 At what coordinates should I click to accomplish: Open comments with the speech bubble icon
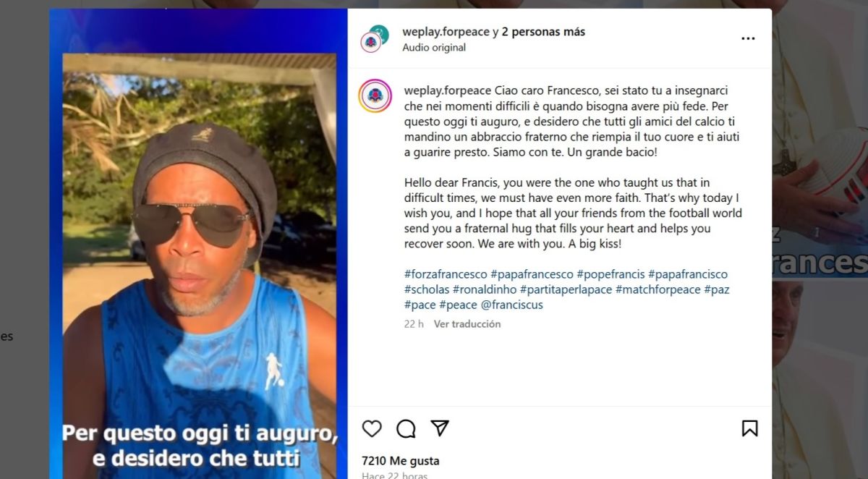pyautogui.click(x=406, y=428)
